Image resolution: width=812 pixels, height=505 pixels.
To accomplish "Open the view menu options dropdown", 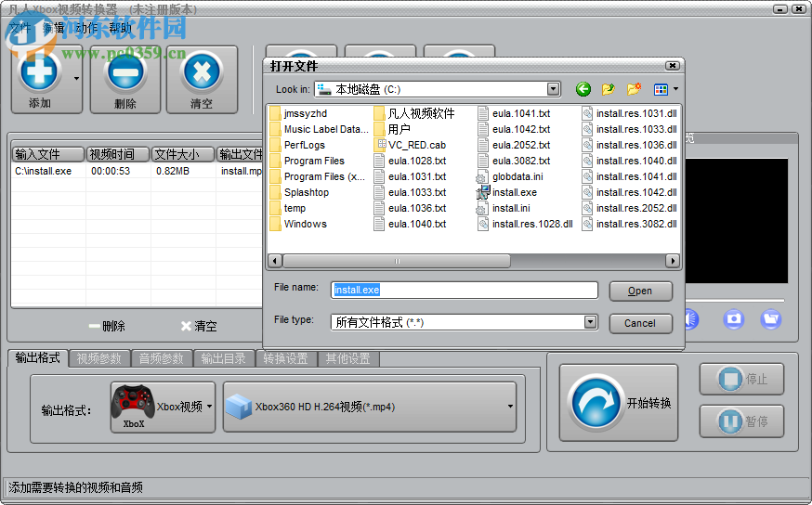I will (665, 89).
